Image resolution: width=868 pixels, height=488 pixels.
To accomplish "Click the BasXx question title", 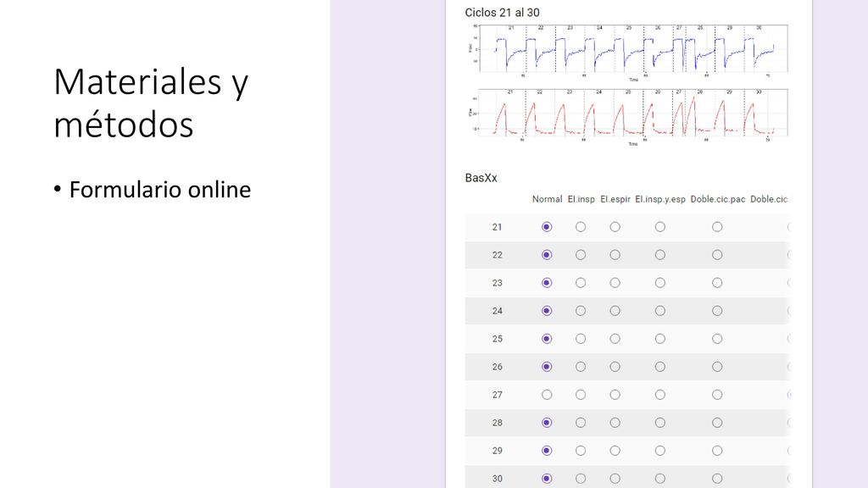I will click(x=481, y=178).
